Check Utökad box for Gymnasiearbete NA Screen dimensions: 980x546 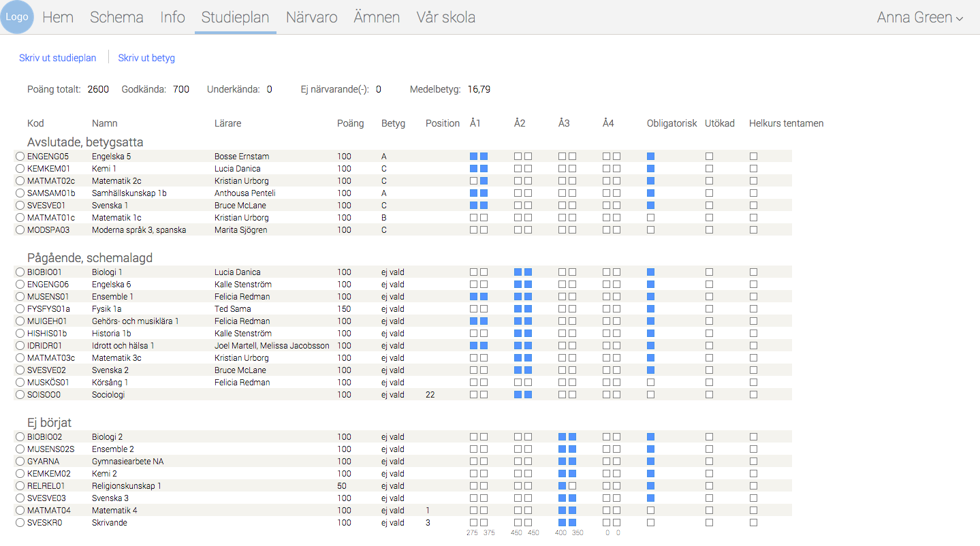(709, 462)
